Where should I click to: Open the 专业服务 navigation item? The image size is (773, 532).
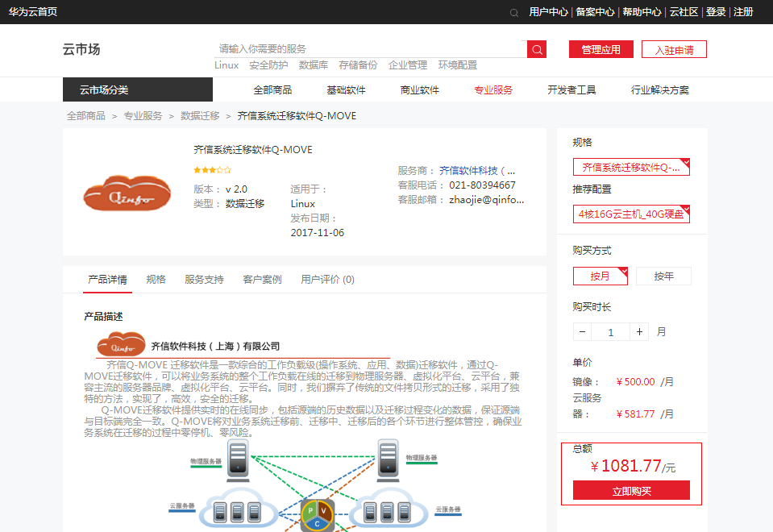coord(493,89)
